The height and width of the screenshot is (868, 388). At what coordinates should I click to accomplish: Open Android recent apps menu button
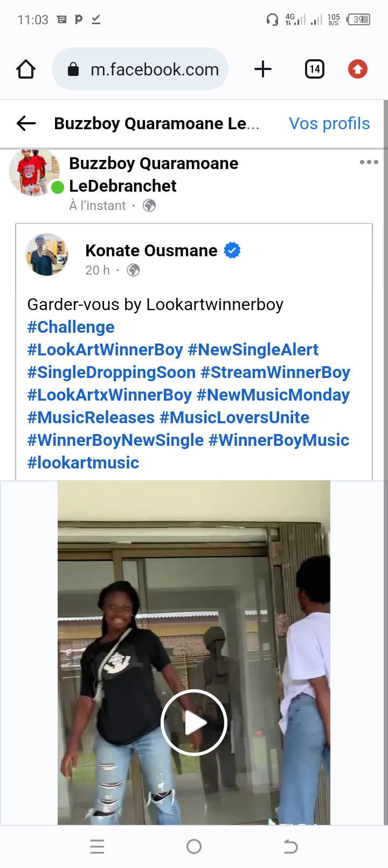click(97, 847)
